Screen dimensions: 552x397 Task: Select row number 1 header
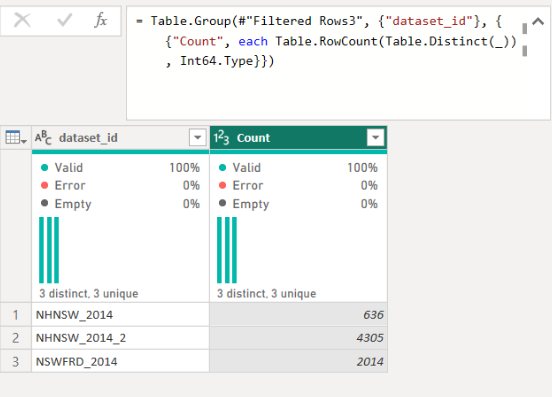16,315
